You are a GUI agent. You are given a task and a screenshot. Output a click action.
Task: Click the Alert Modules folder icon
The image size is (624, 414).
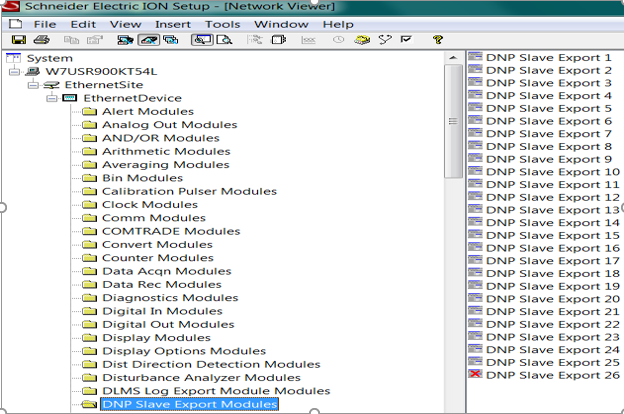click(x=90, y=111)
